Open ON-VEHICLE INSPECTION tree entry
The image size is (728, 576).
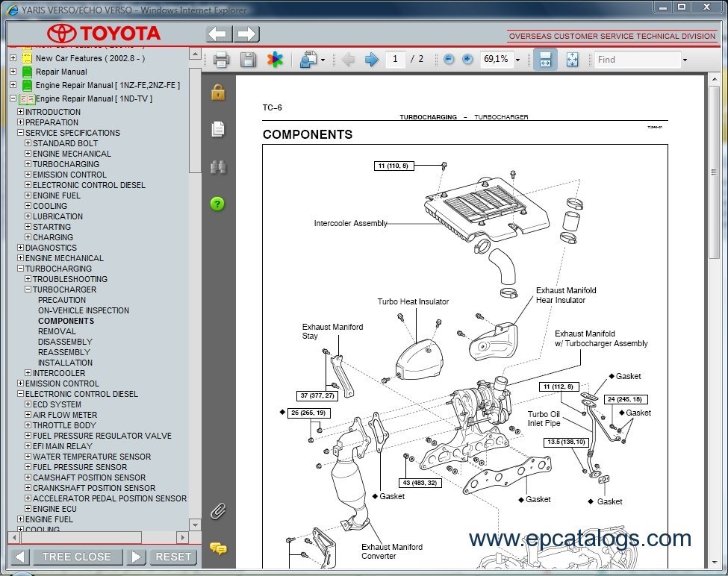coord(84,310)
